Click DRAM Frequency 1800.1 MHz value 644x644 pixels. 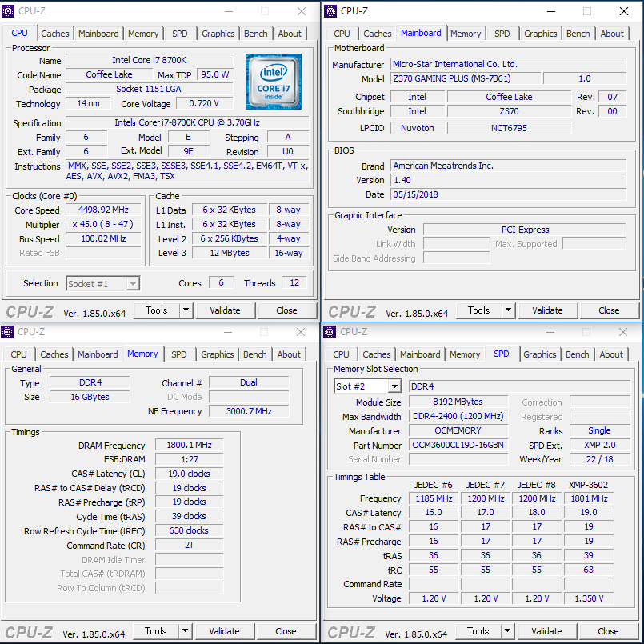[190, 446]
